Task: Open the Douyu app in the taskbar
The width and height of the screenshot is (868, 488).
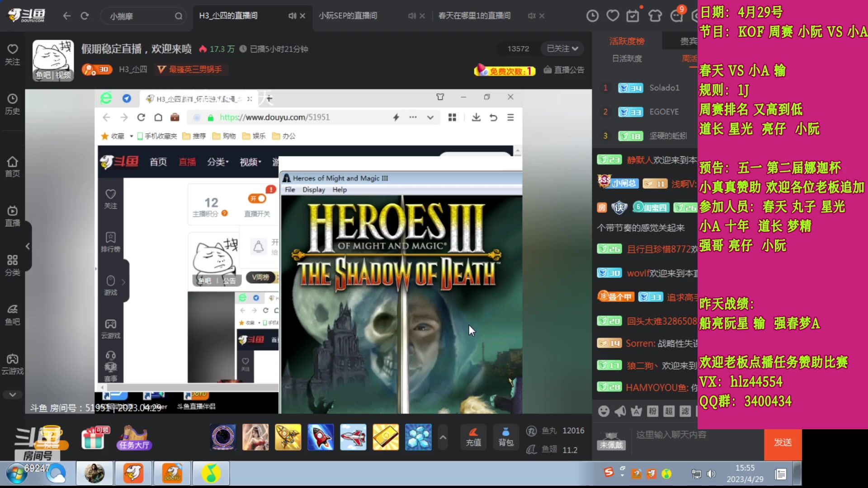Action: (133, 474)
